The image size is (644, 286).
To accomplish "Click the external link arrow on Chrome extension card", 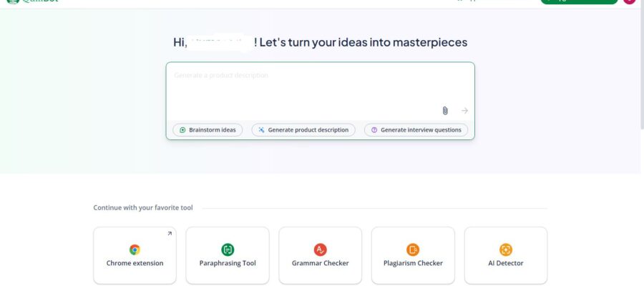I will pyautogui.click(x=170, y=233).
